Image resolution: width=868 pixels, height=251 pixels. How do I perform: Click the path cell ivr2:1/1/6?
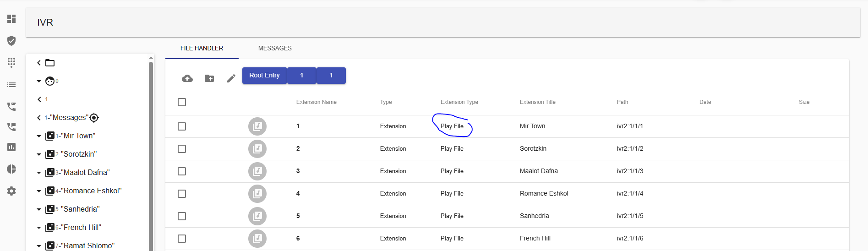point(630,238)
